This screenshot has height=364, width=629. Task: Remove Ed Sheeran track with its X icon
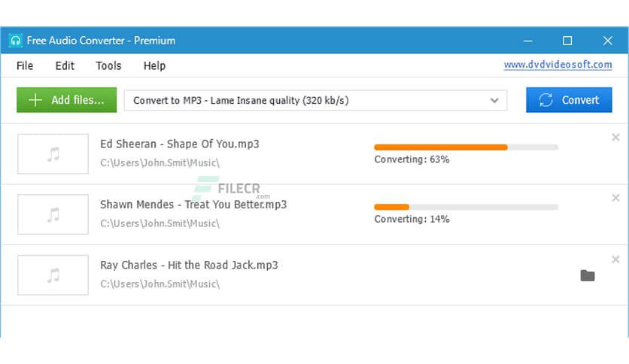point(615,138)
